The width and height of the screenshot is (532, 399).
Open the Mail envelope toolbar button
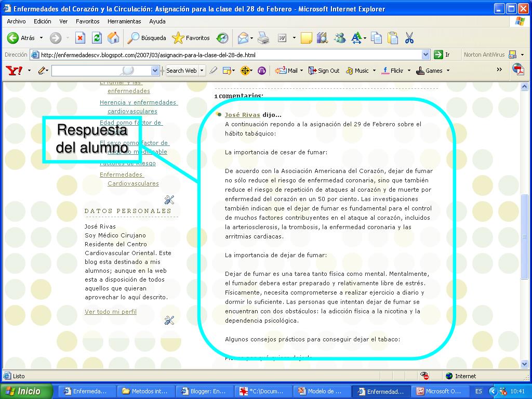click(x=243, y=38)
